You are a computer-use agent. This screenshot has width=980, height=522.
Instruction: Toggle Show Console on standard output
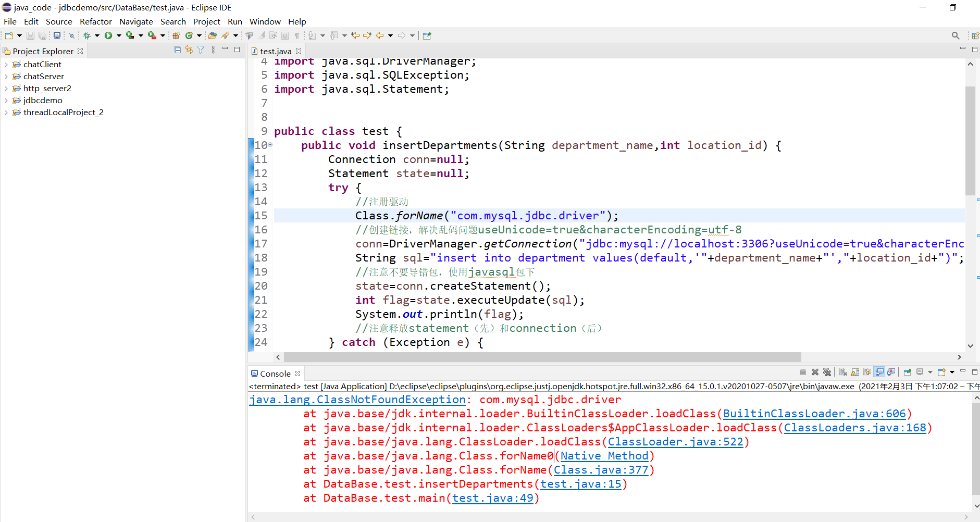coord(879,372)
